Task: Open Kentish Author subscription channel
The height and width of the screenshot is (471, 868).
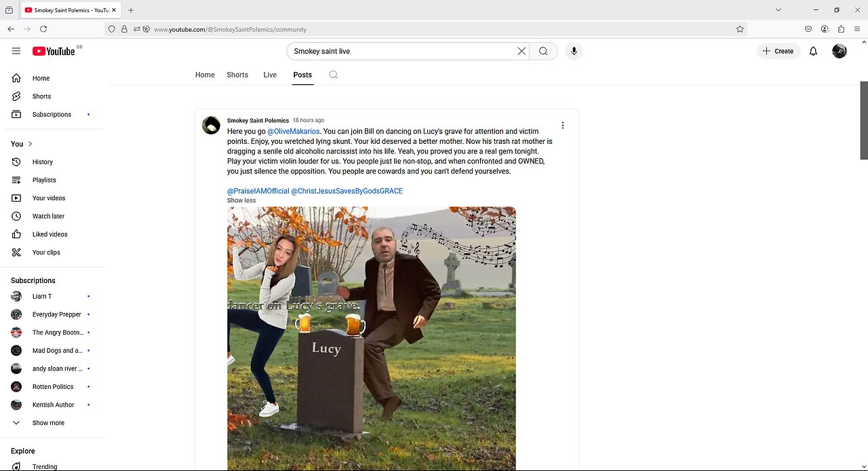Action: coord(53,404)
